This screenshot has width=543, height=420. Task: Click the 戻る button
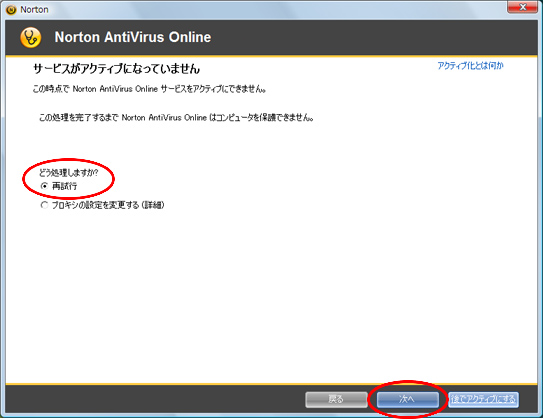pyautogui.click(x=336, y=400)
